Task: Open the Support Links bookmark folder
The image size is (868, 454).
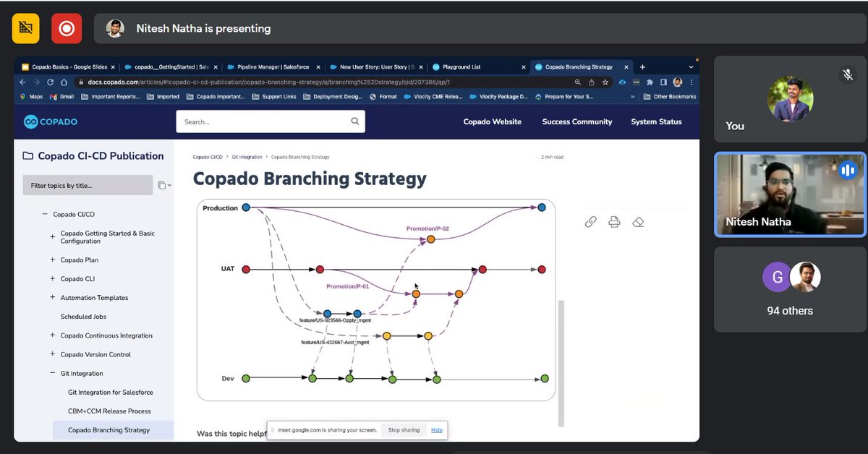Action: tap(273, 96)
